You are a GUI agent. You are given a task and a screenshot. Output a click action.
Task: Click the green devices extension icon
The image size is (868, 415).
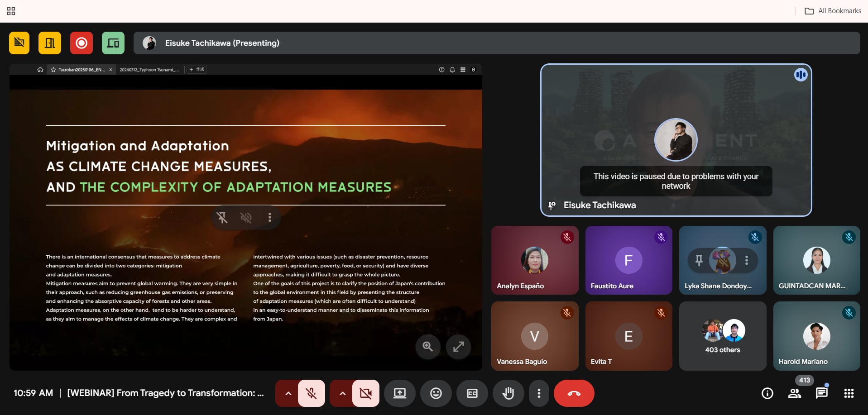click(113, 43)
